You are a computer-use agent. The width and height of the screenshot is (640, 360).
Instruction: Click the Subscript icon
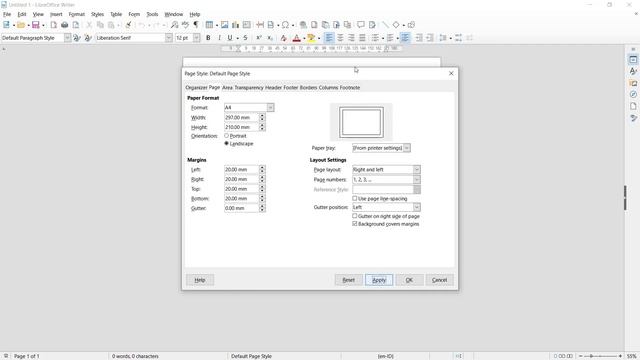(270, 38)
